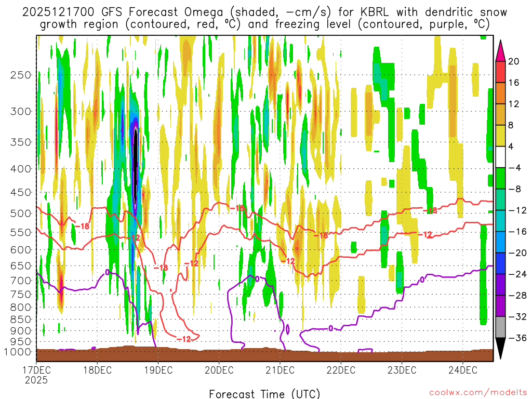Select the dark blue colorbar segment between -20 and -24
Image resolution: width=532 pixels, height=399 pixels.
pos(500,263)
